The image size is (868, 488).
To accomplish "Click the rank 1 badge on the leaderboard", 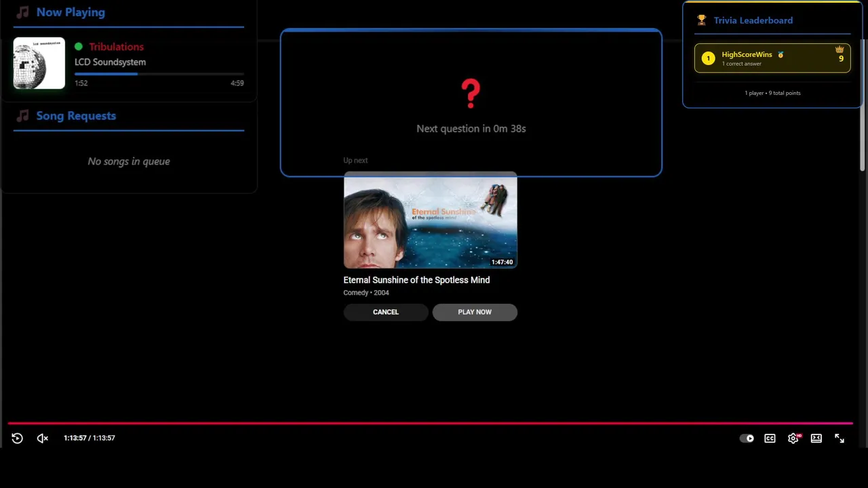I will point(708,58).
